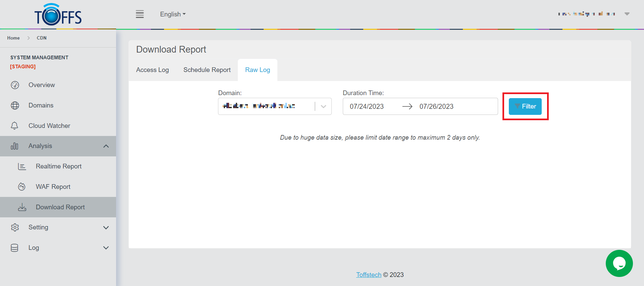Click the Download Report tray icon
644x286 pixels.
22,207
